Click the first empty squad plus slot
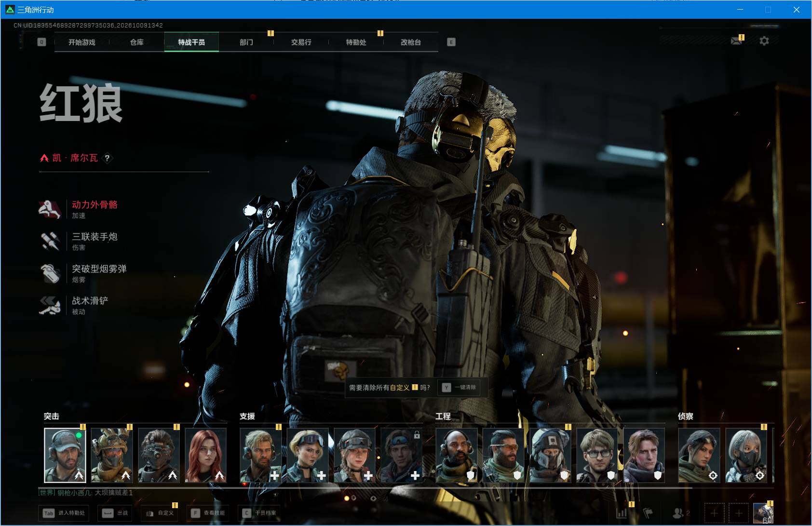Viewport: 812px width, 526px height. (714, 513)
